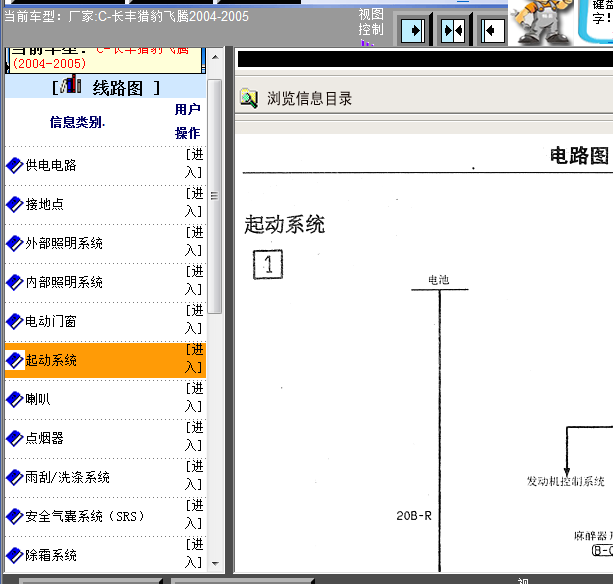The image size is (613, 584).
Task: Click the scroll-down arrow of category list
Action: pyautogui.click(x=215, y=563)
